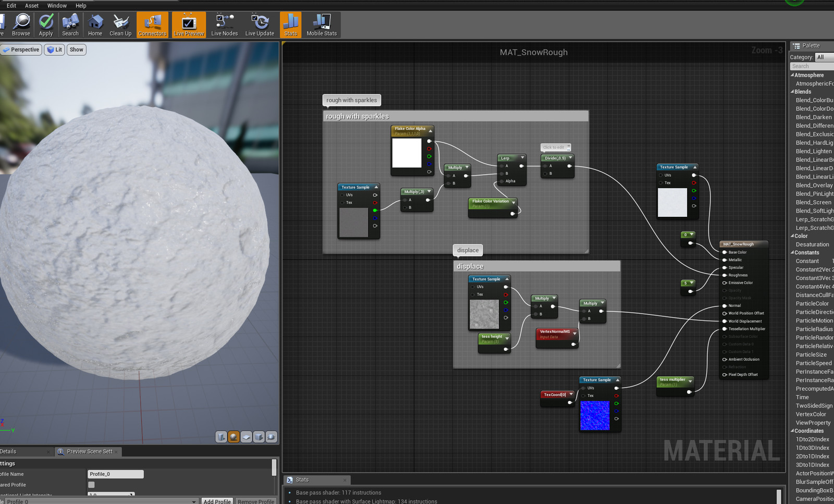Click the Add Profile button
Viewport: 834px width, 504px height.
(x=217, y=501)
